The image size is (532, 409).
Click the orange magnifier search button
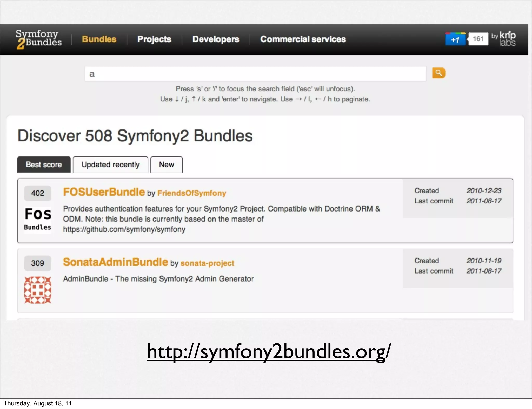[439, 73]
